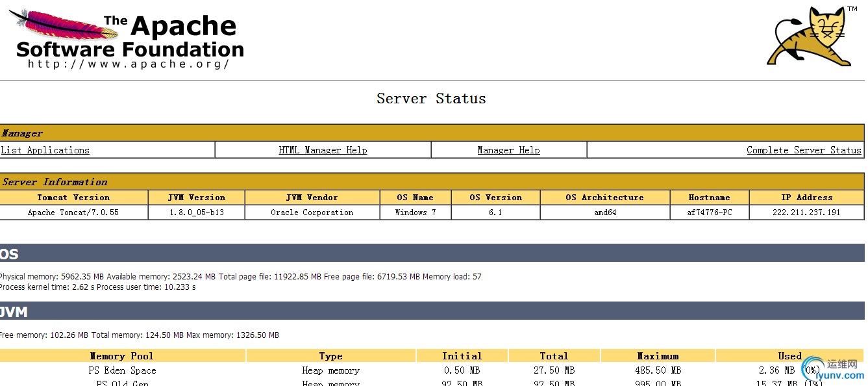
Task: Open Complete Server Status link
Action: click(x=804, y=150)
